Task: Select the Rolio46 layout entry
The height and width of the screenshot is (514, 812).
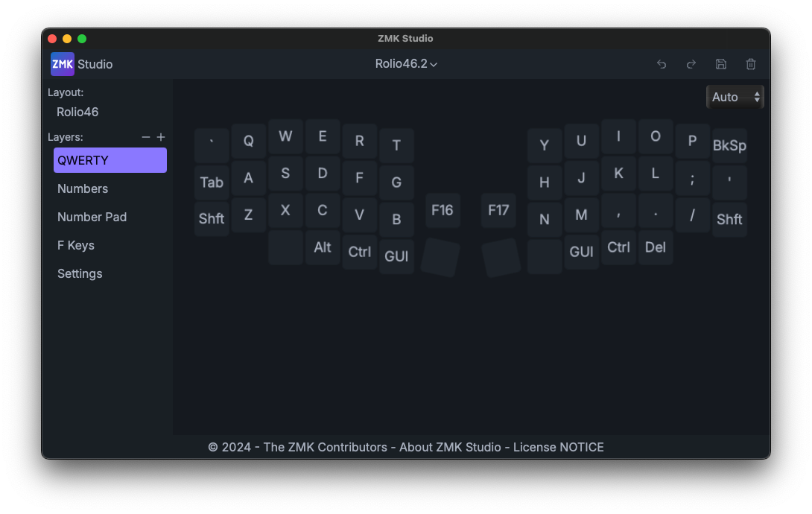Action: click(77, 112)
